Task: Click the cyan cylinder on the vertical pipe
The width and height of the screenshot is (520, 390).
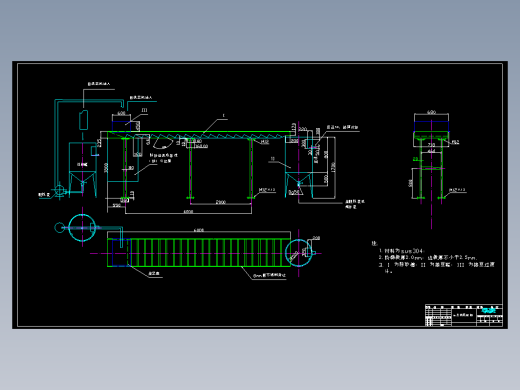Action: pos(83,120)
